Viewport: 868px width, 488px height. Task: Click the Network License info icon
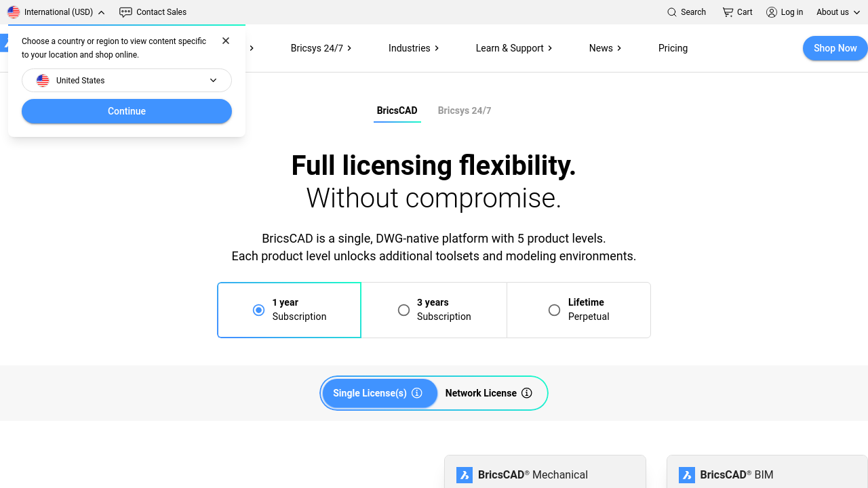[527, 393]
